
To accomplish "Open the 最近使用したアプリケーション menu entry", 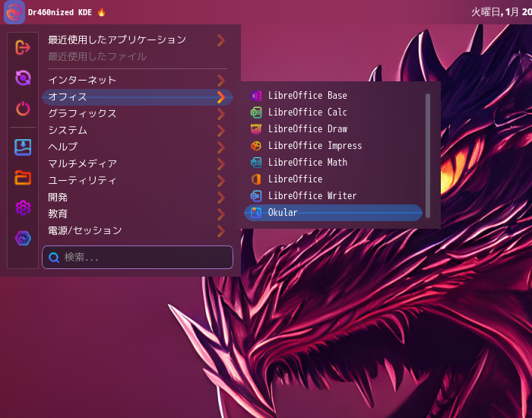I will (138, 40).
